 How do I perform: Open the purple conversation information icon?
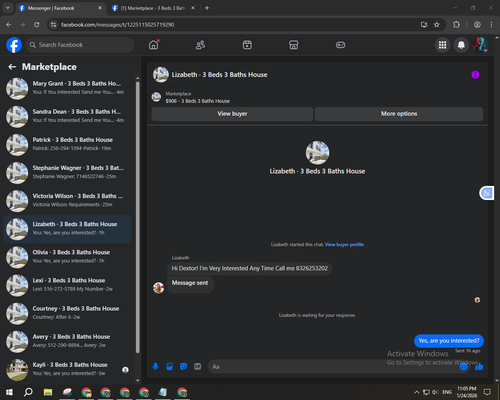pyautogui.click(x=475, y=75)
